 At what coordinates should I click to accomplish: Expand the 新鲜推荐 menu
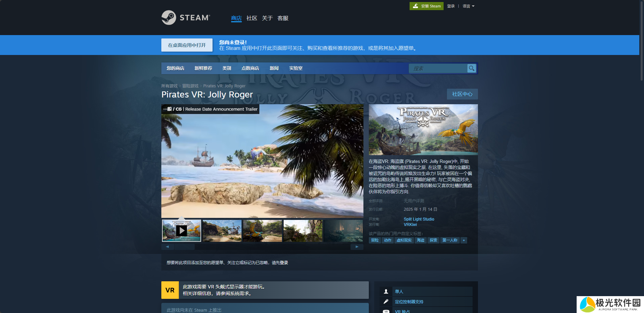click(x=203, y=68)
